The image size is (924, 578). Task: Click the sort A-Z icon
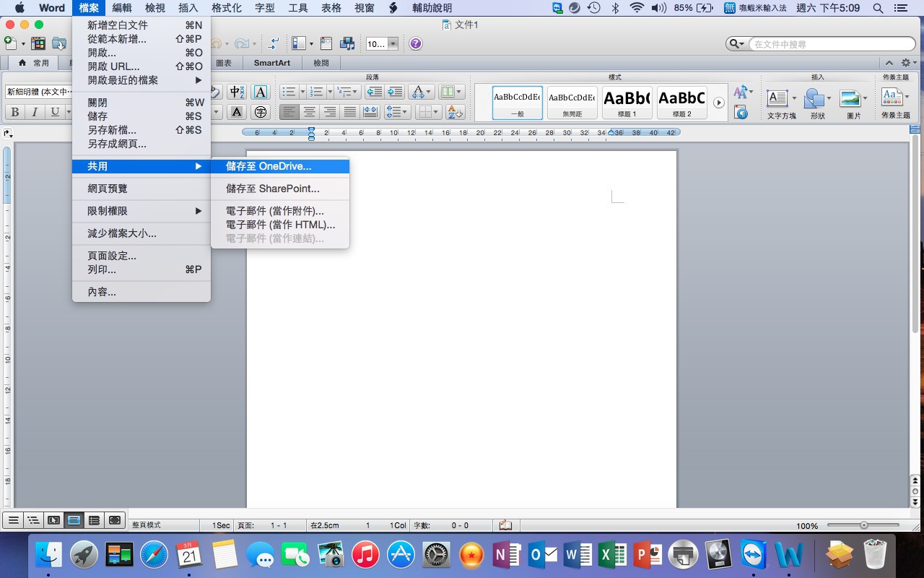coord(455,112)
